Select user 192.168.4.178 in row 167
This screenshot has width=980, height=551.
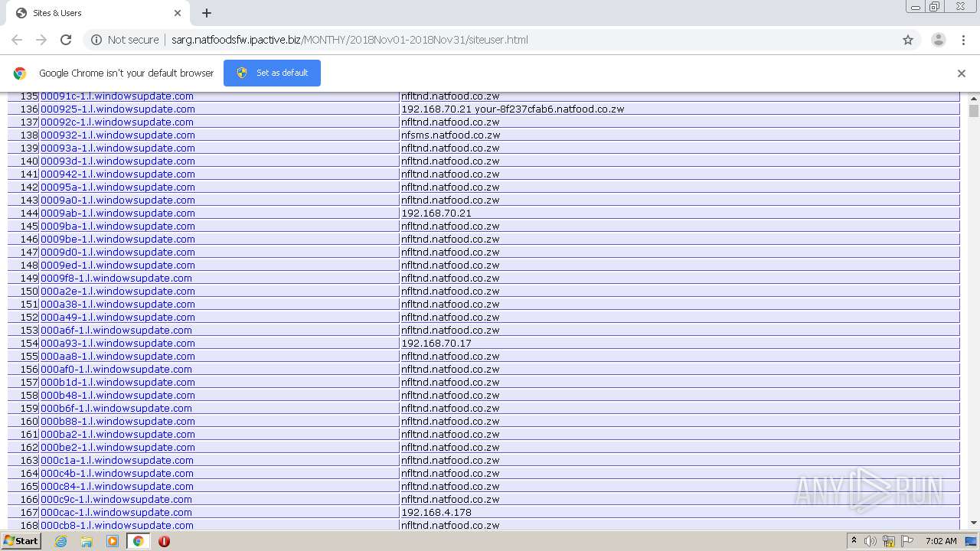[436, 513]
